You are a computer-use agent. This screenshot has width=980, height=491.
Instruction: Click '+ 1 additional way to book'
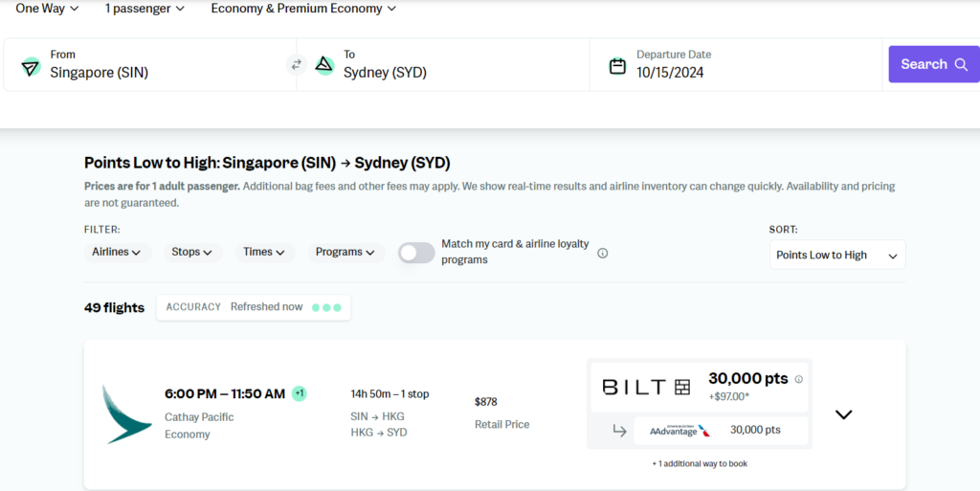click(x=700, y=463)
